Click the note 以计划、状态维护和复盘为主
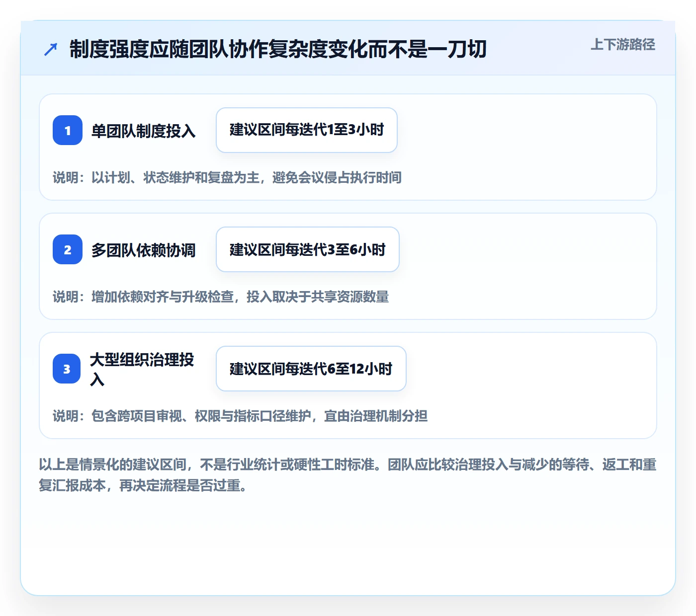Screen dimensions: 696x616 tap(227, 177)
